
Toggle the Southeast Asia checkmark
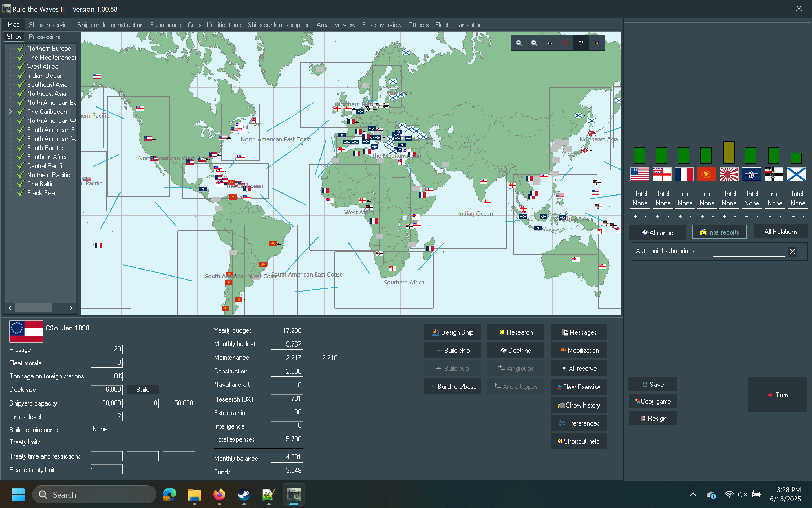[x=21, y=85]
